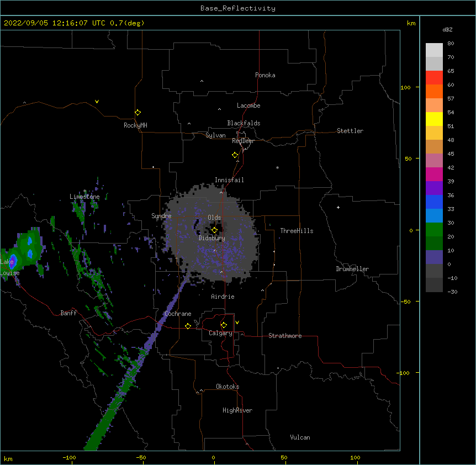Click the yellow 54-51 dBZ legend swatch

(434, 119)
